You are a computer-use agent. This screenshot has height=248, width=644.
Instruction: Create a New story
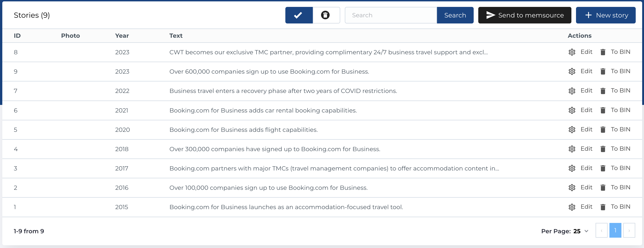tap(606, 15)
